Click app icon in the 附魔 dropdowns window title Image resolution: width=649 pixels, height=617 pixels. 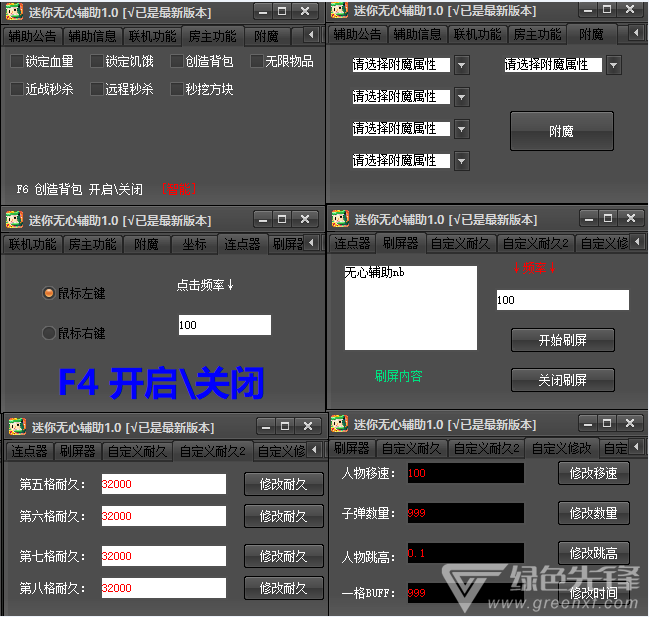click(x=339, y=10)
